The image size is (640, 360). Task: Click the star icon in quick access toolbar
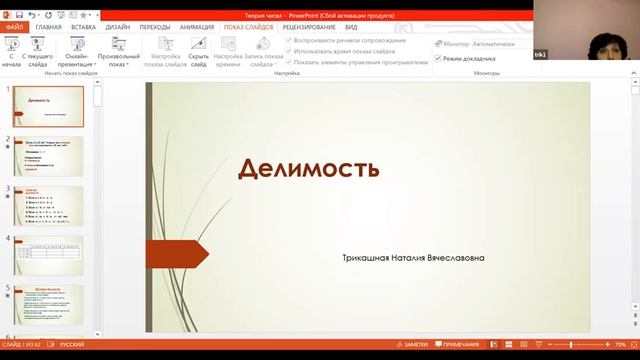pos(83,15)
